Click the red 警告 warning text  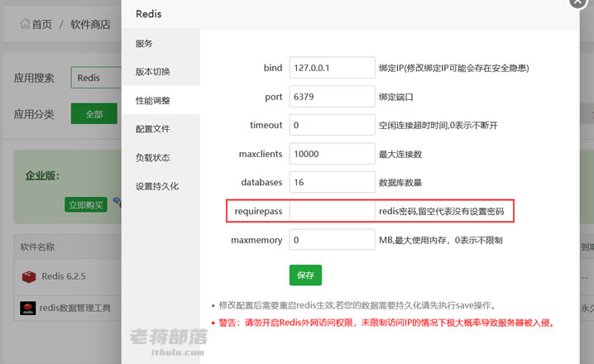(386, 323)
